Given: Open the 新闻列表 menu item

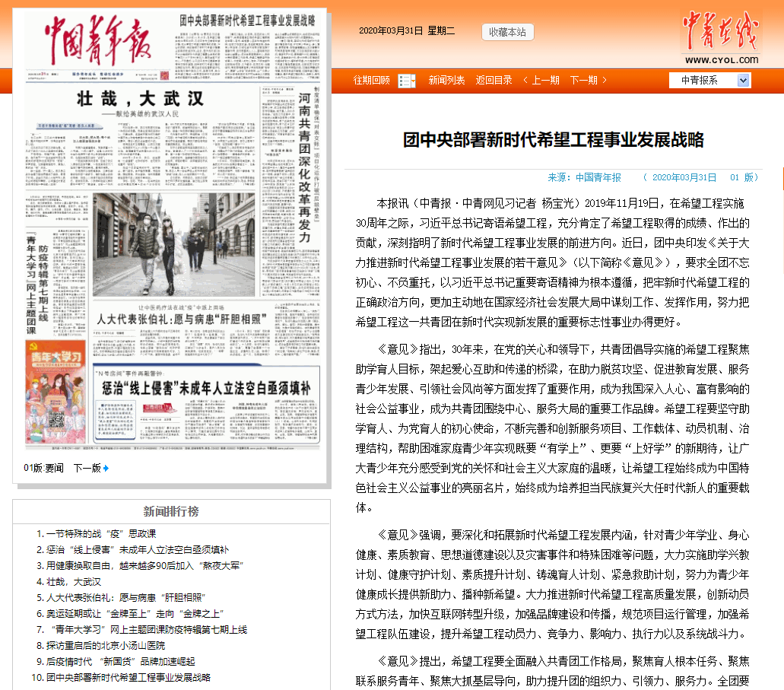Looking at the screenshot, I should [446, 80].
